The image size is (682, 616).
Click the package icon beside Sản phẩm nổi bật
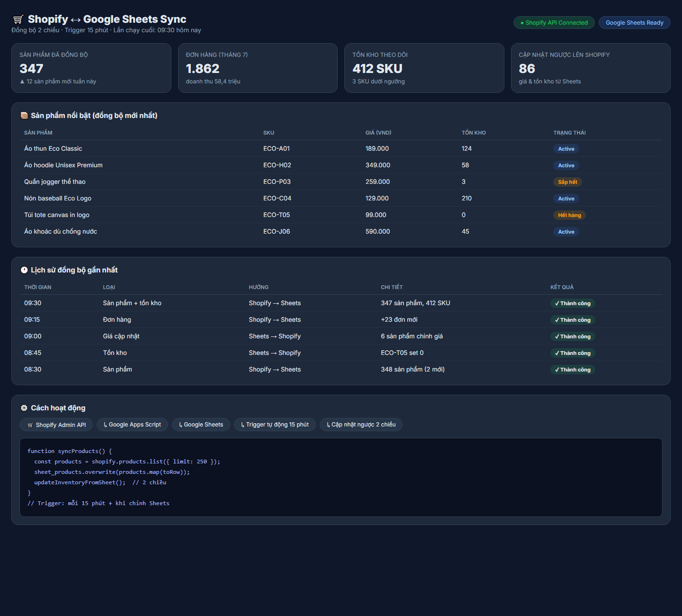(x=24, y=116)
